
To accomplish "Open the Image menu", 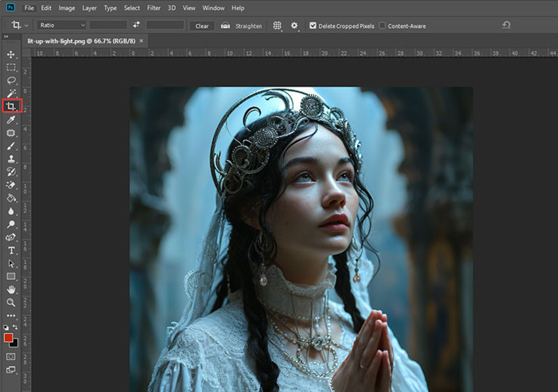I will (66, 8).
